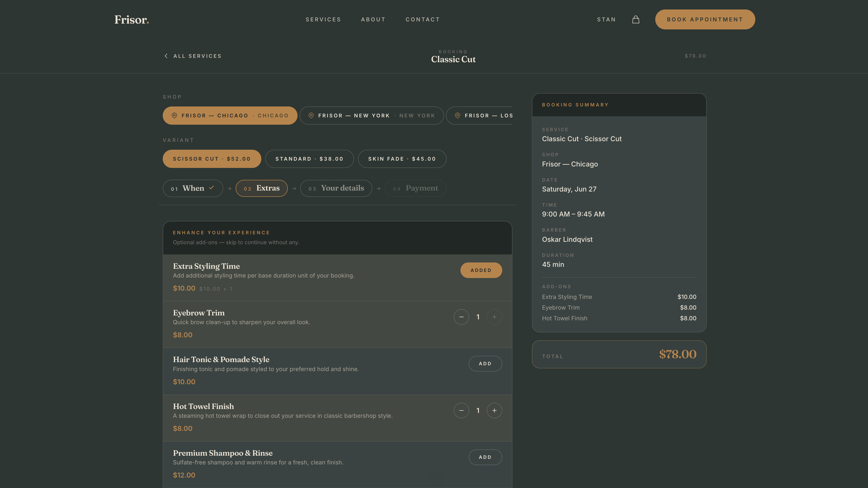Screen dimensions: 868x488
Task: Open the shopping bag icon
Action: [636, 19]
